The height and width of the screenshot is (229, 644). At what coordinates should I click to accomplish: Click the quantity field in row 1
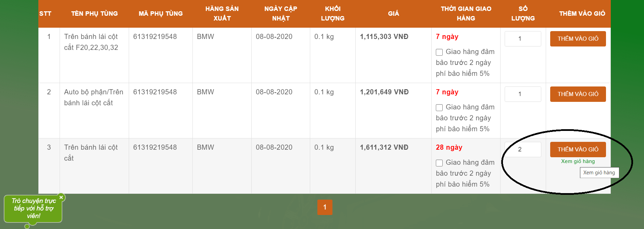(522, 39)
